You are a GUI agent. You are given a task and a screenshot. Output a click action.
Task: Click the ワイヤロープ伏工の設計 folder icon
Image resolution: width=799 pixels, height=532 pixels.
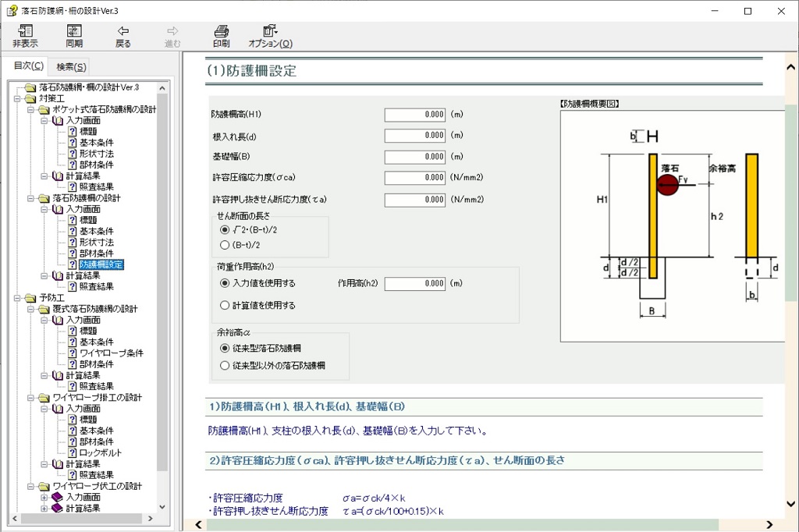(44, 487)
